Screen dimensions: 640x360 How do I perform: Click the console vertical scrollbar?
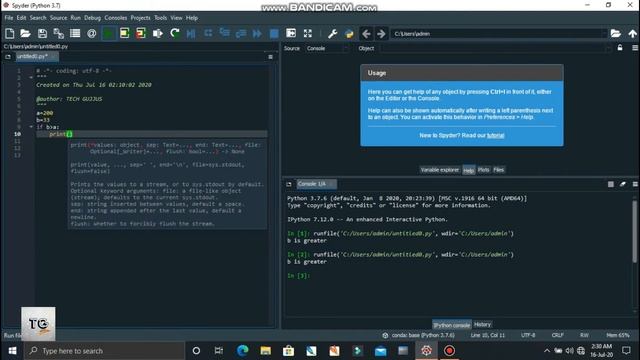tap(634, 231)
